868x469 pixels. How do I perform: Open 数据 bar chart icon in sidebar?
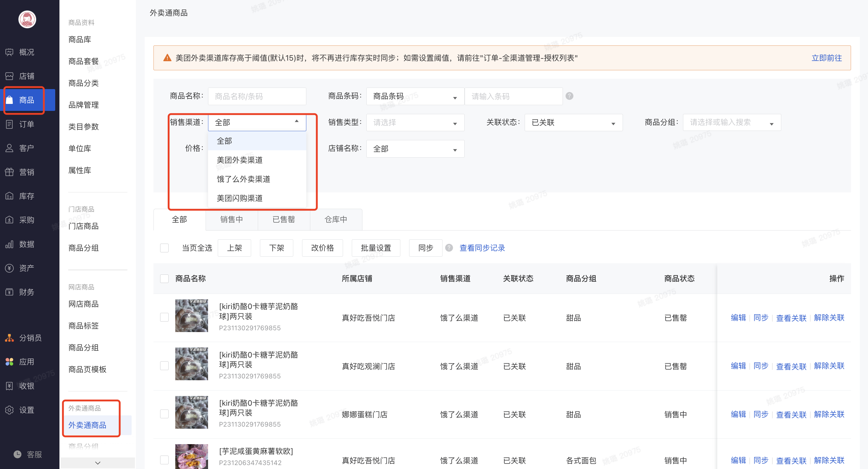9,244
